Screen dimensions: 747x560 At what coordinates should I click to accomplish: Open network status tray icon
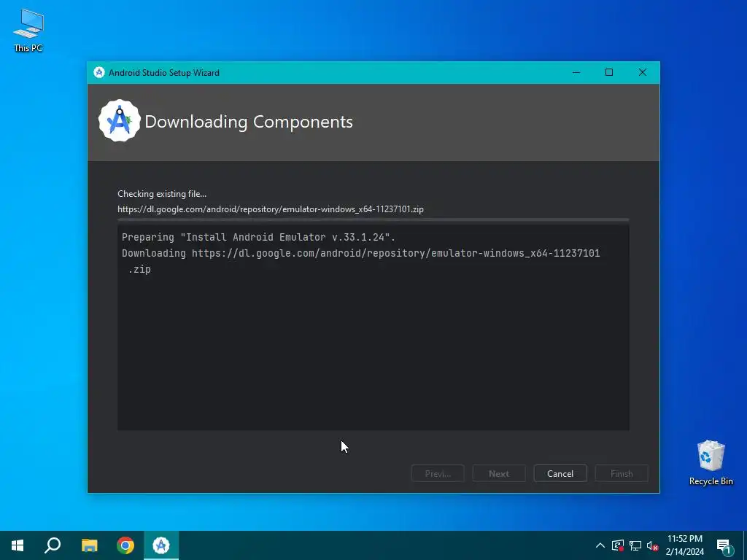click(635, 545)
